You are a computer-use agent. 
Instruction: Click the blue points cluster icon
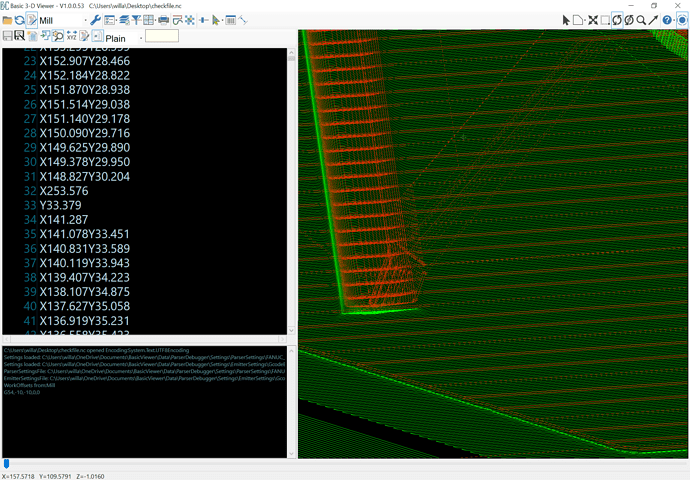[190, 20]
